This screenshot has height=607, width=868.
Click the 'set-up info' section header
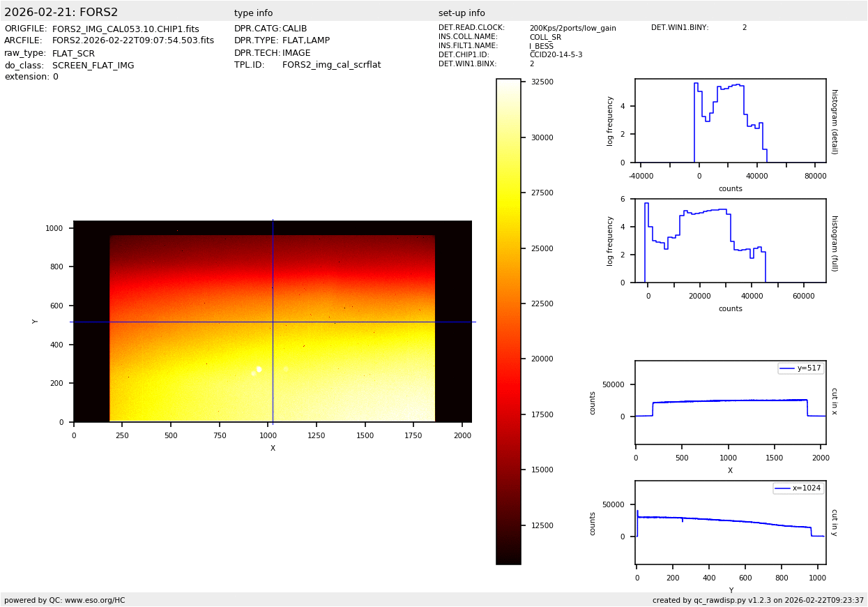point(462,13)
